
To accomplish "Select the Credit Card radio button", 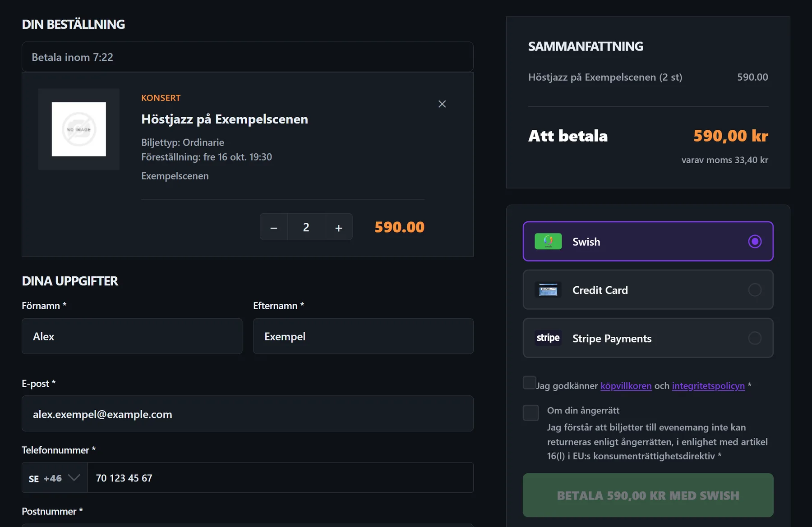I will [755, 290].
